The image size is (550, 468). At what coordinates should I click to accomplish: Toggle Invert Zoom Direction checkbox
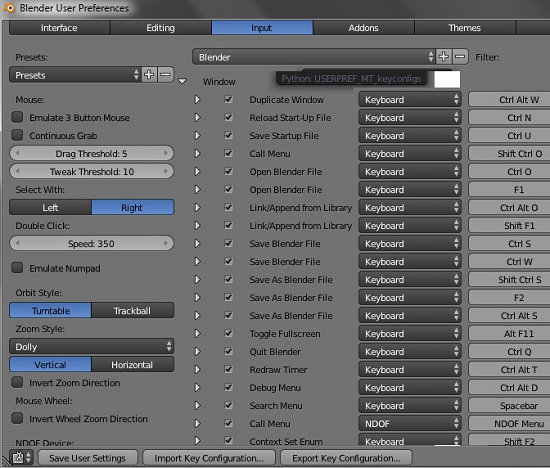coord(17,382)
